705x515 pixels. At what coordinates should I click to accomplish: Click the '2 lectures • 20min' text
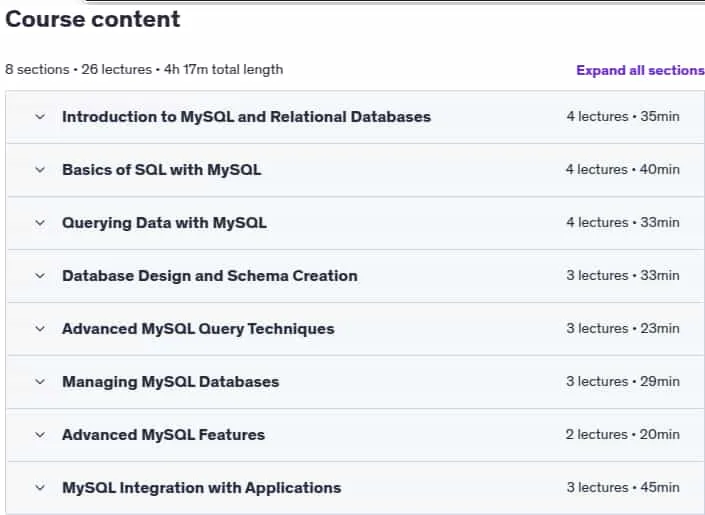click(x=623, y=434)
